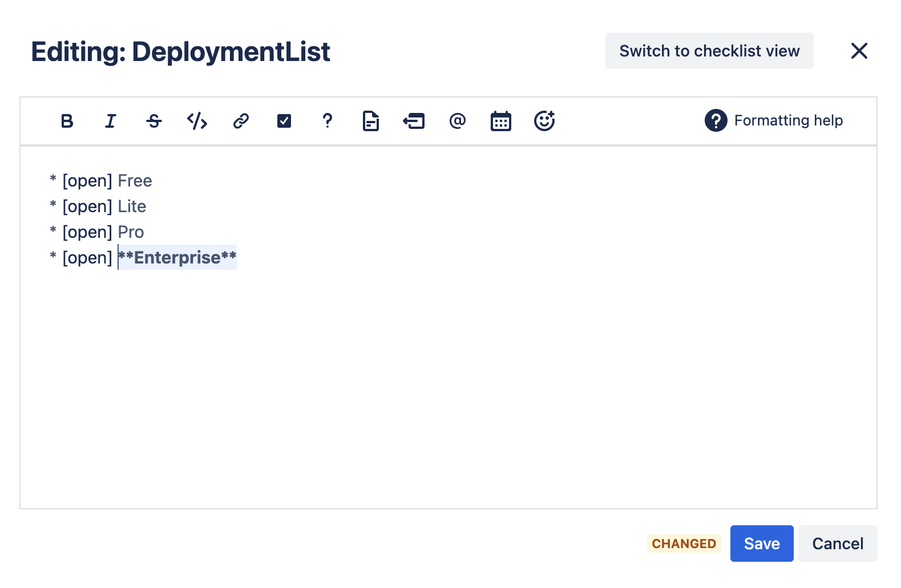This screenshot has height=588, width=901.
Task: Insert a checkbox item
Action: click(284, 121)
